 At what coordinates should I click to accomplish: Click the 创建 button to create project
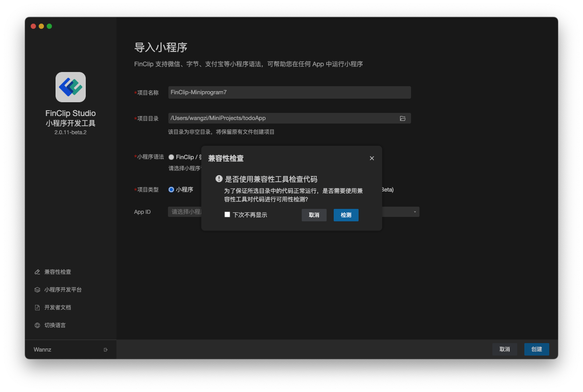point(536,349)
